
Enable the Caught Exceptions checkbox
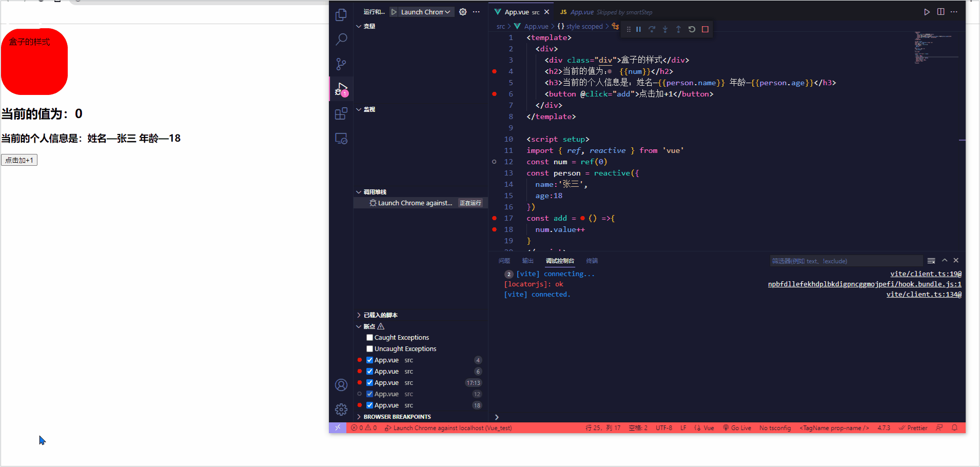(369, 337)
